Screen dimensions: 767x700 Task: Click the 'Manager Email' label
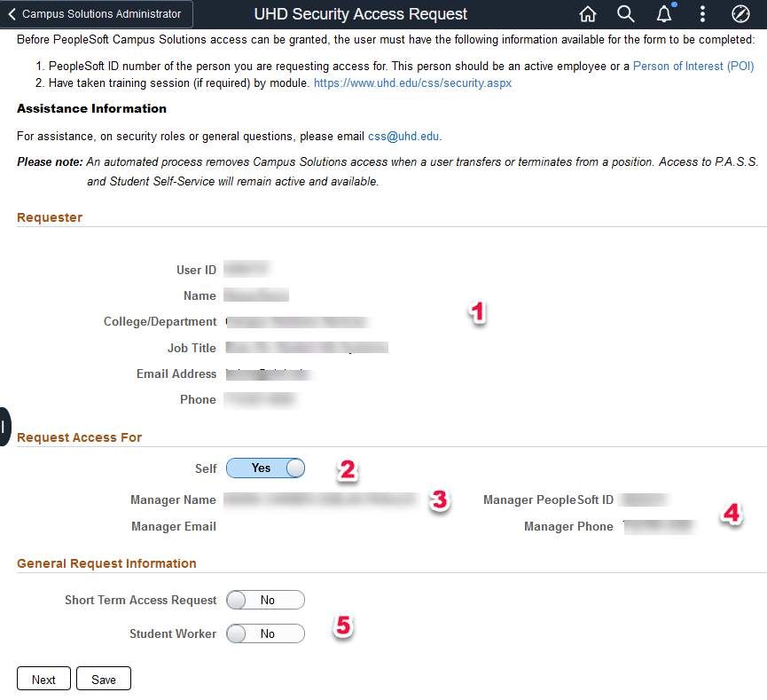[x=174, y=527]
